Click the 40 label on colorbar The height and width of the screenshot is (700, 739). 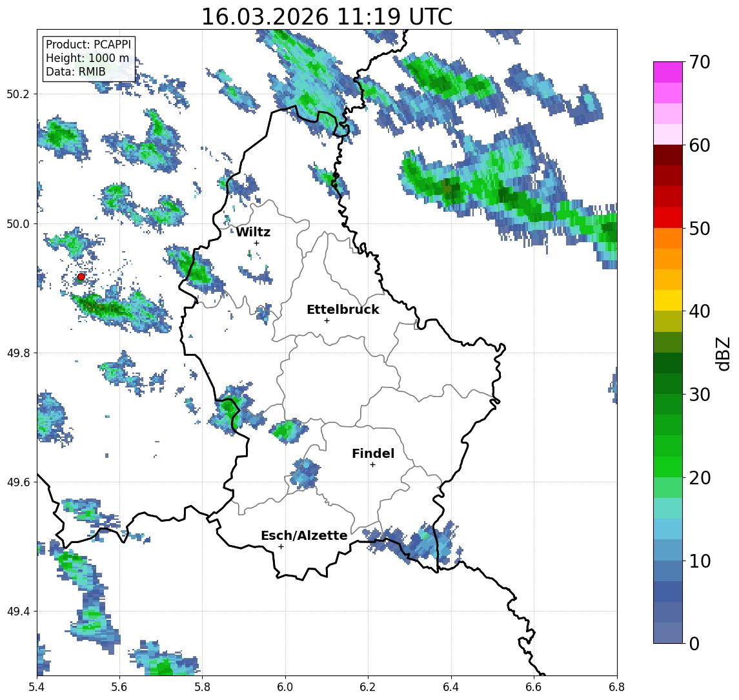tap(700, 311)
